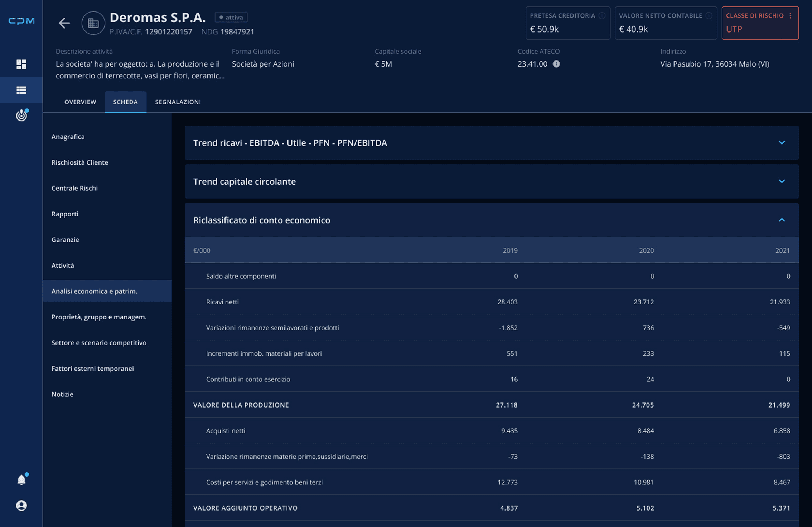Open user profile account icon
This screenshot has height=527, width=812.
click(x=21, y=505)
